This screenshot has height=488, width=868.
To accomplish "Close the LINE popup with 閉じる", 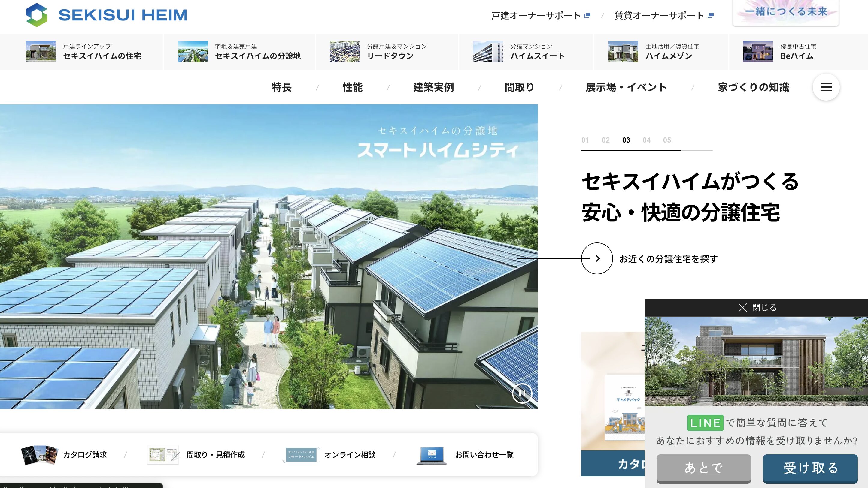I will tap(757, 307).
